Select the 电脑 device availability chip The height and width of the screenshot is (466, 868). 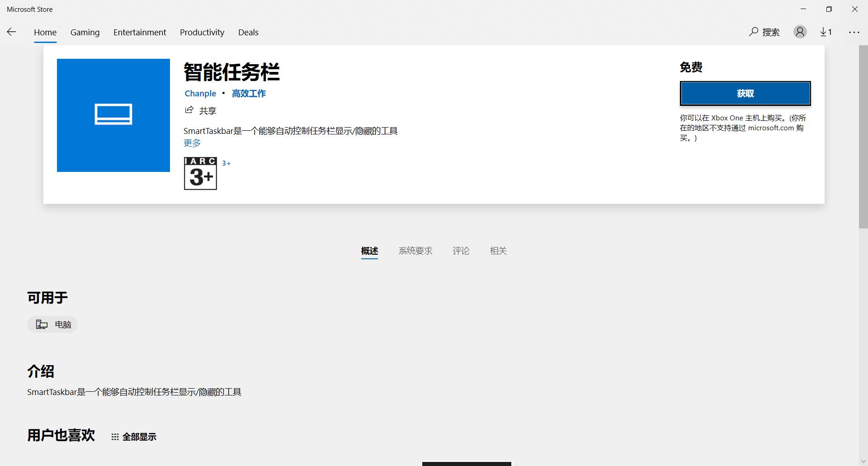52,324
